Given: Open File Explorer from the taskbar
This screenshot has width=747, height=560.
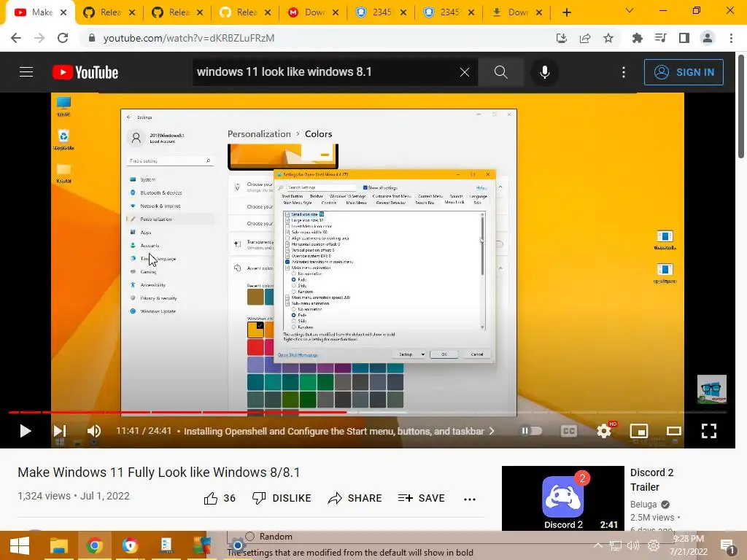Looking at the screenshot, I should click(59, 545).
